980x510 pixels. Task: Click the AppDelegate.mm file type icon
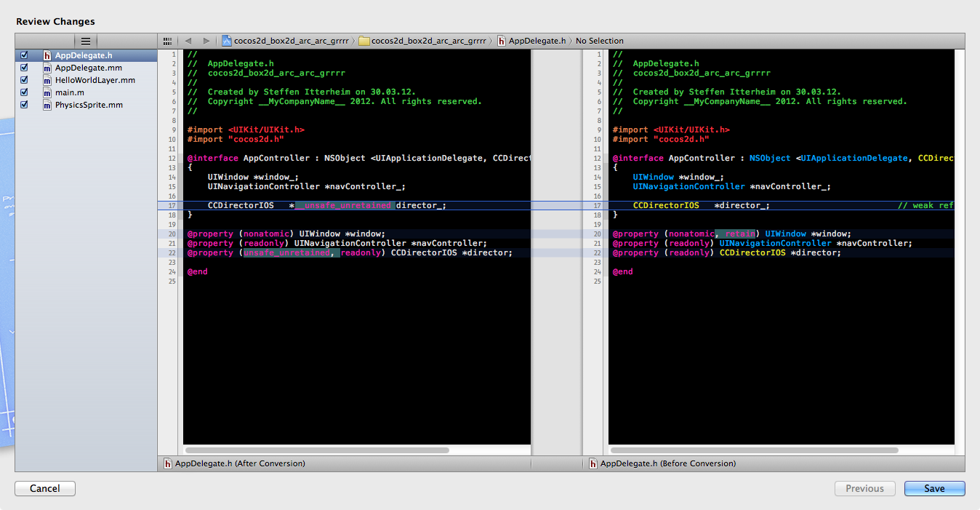pyautogui.click(x=47, y=68)
